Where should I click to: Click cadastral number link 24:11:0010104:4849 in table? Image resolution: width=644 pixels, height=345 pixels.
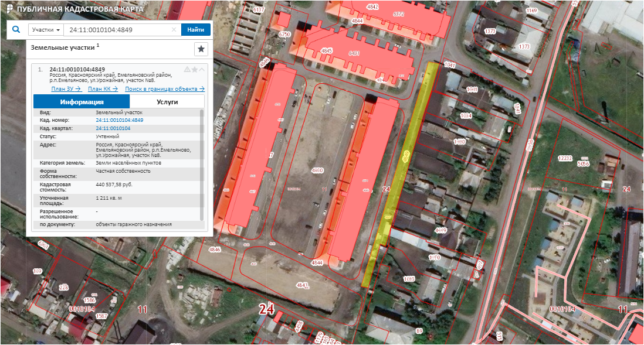tap(119, 120)
